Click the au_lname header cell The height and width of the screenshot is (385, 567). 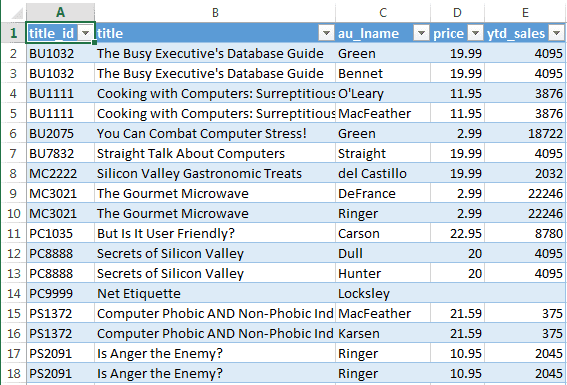[383, 33]
